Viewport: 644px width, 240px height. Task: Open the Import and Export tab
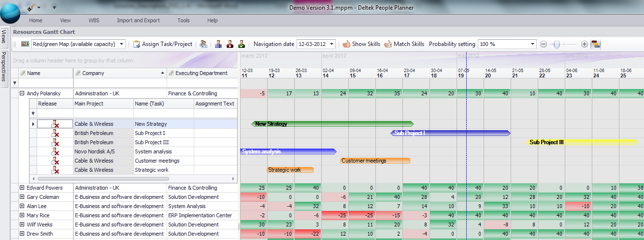tap(138, 20)
